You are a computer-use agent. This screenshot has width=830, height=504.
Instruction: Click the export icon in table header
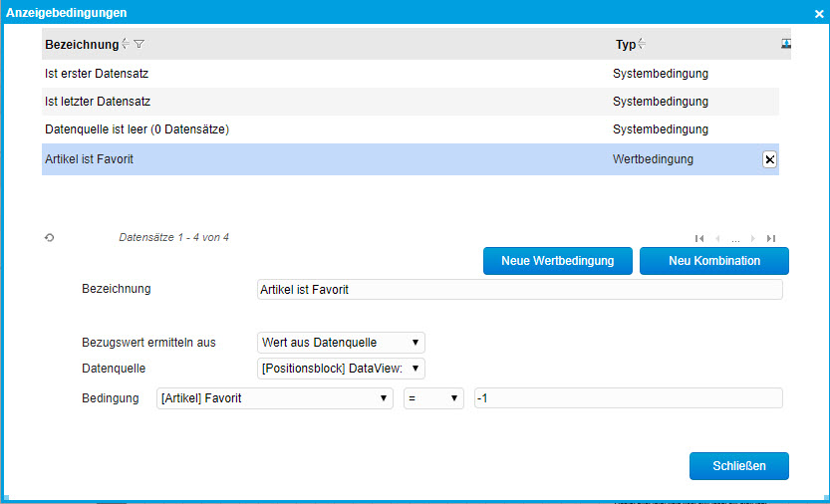[785, 43]
